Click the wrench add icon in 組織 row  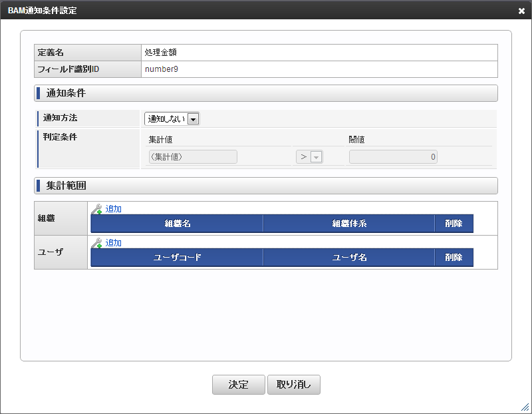tap(96, 209)
